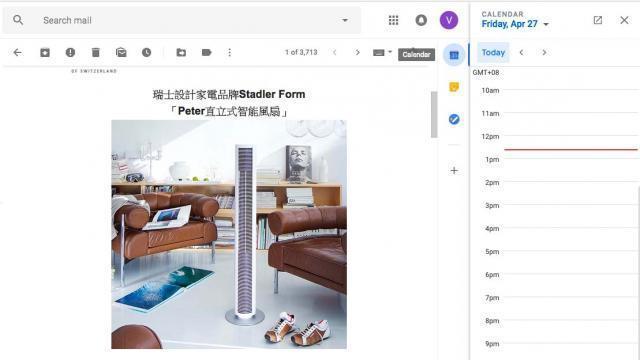
Task: Click the 1pm calendar time slot
Action: [571, 170]
